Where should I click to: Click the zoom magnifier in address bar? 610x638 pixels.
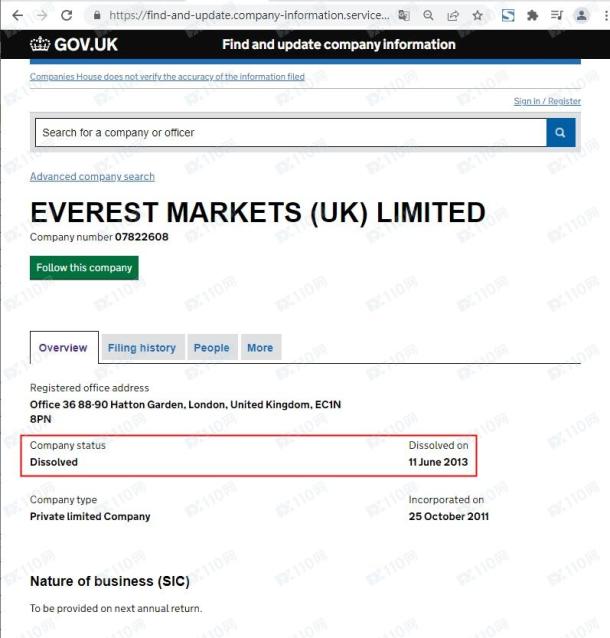click(x=429, y=16)
